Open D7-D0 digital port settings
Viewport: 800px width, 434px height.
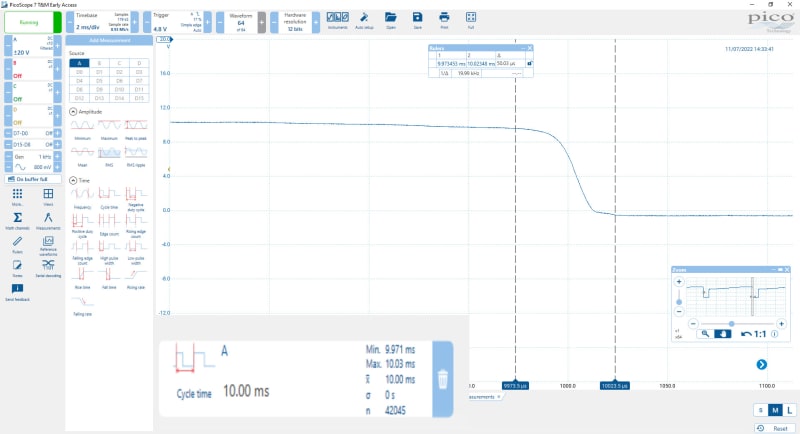[33, 133]
